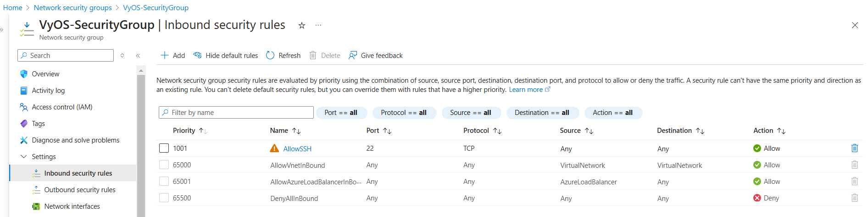Collapse the Settings section in sidebar
Image resolution: width=868 pixels, height=217 pixels.
[x=24, y=157]
